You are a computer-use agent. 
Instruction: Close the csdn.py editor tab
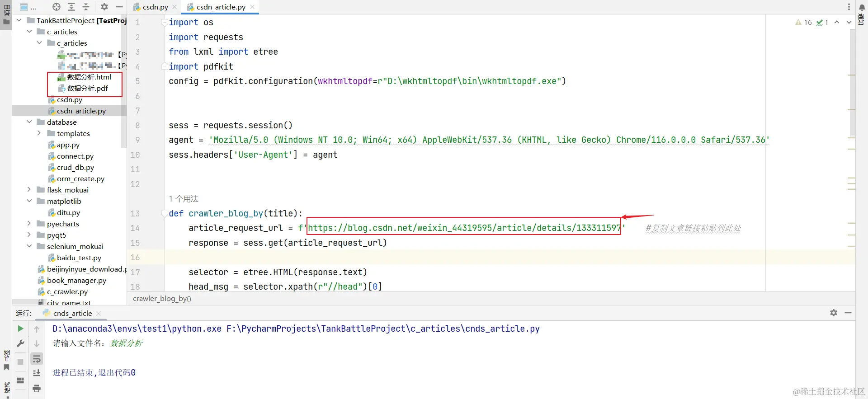175,7
